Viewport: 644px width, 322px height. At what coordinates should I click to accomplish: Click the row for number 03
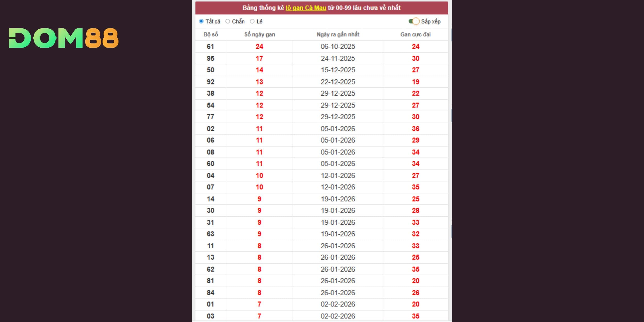[x=210, y=316]
